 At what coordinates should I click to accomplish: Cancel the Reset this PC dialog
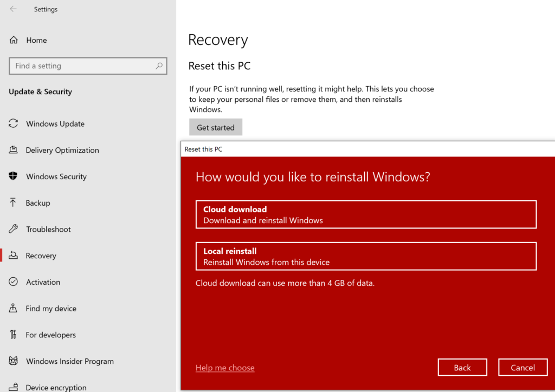(x=523, y=368)
